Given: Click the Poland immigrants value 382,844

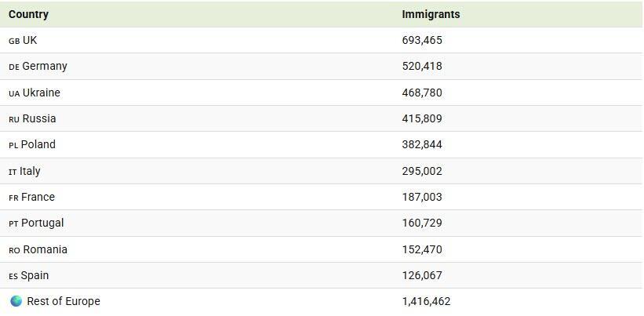Looking at the screenshot, I should pos(422,145).
